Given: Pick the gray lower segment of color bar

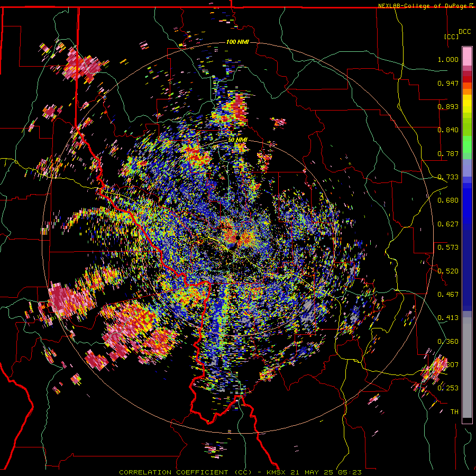Looking at the screenshot, I should [467, 368].
